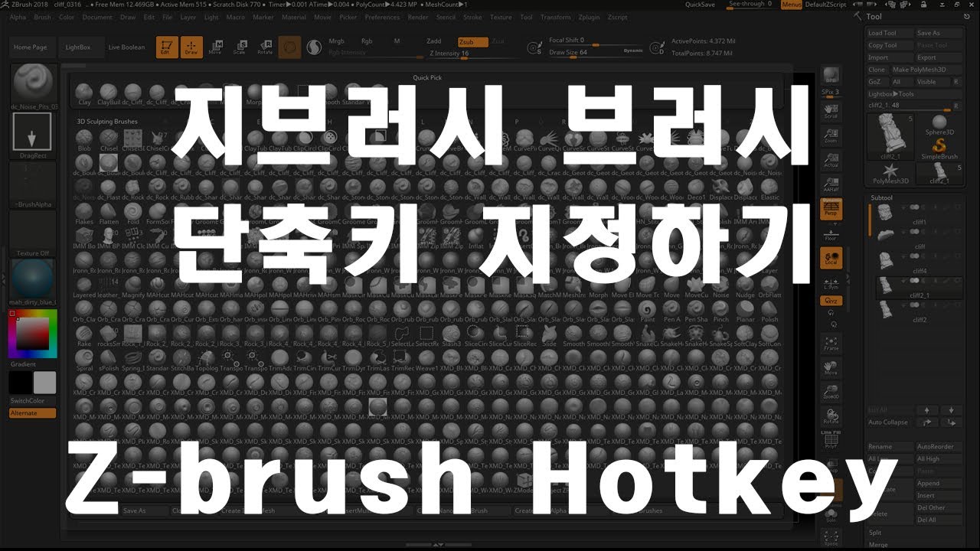
Task: Open the Stroke menu
Action: [473, 17]
